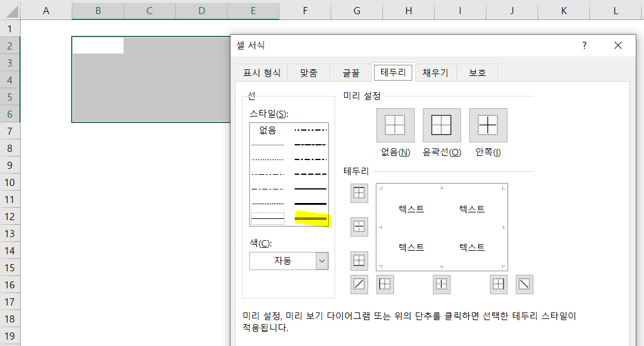Click the dialog help question mark button
The height and width of the screenshot is (346, 644).
[x=583, y=45]
